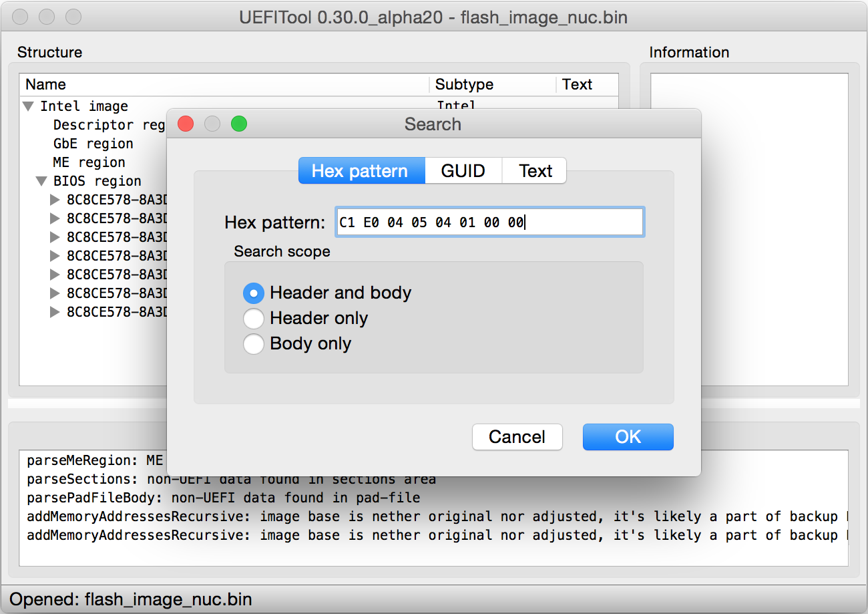
Task: Expand the last 8C8CE578-8A3D volume entry
Action: (x=55, y=312)
